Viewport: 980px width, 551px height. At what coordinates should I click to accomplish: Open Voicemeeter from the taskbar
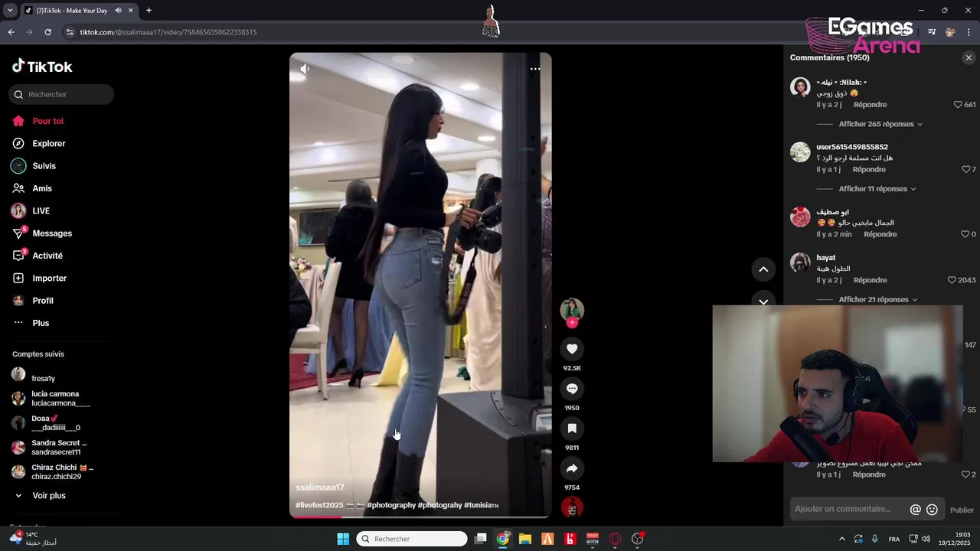(x=593, y=539)
